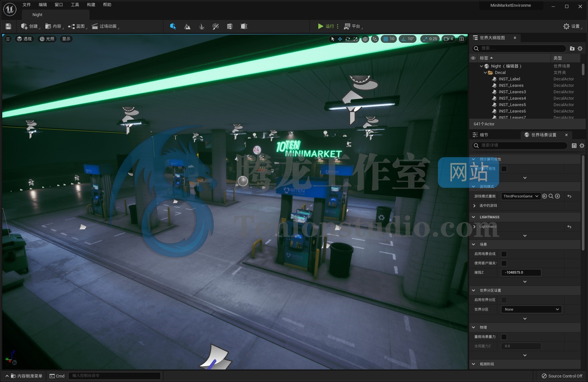Image resolution: width=588 pixels, height=382 pixels.
Task: Open World Partition None dropdown
Action: 531,309
